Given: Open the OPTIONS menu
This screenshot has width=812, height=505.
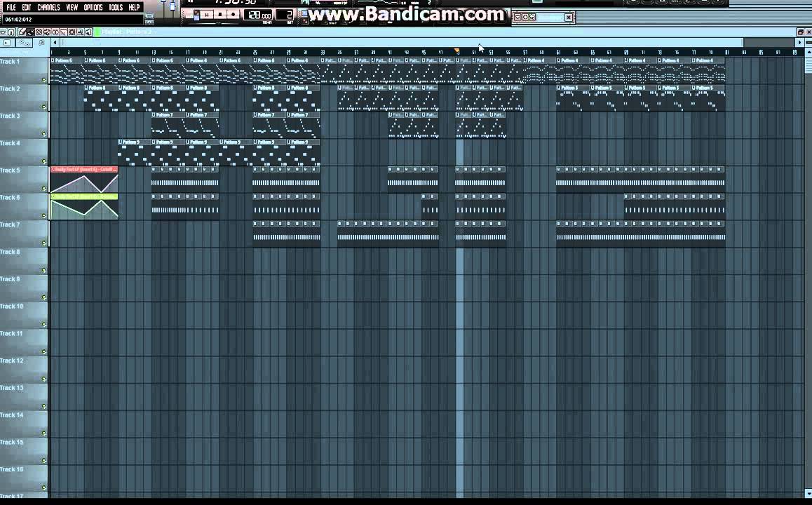Looking at the screenshot, I should pyautogui.click(x=93, y=7).
